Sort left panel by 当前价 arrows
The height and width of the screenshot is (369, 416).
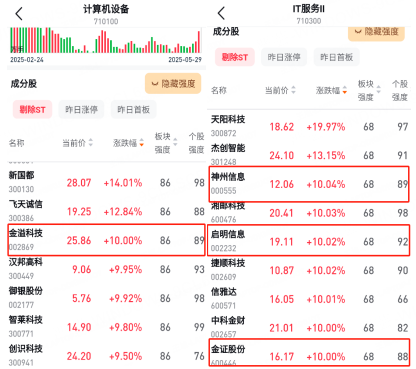click(90, 143)
